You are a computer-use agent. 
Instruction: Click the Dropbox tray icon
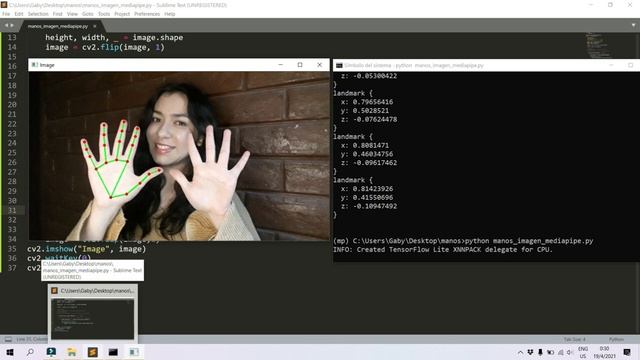(x=530, y=352)
